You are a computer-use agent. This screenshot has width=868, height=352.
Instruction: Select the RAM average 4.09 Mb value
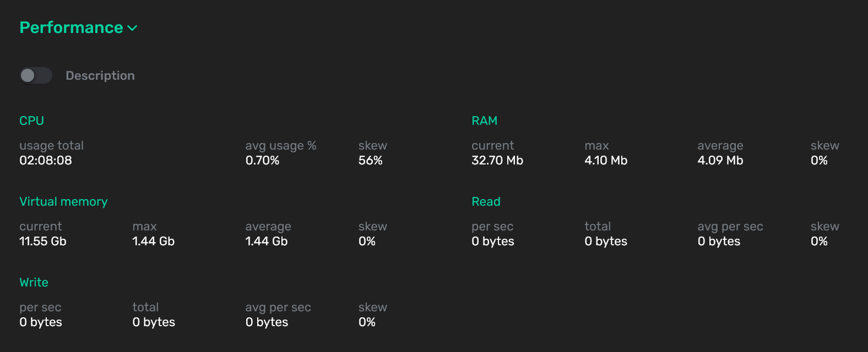720,161
